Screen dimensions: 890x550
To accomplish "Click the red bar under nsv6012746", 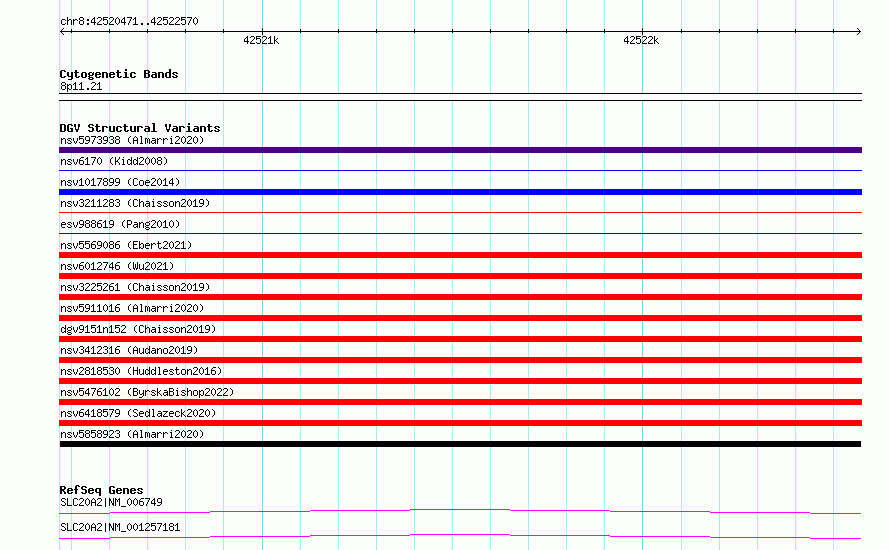I will (460, 276).
